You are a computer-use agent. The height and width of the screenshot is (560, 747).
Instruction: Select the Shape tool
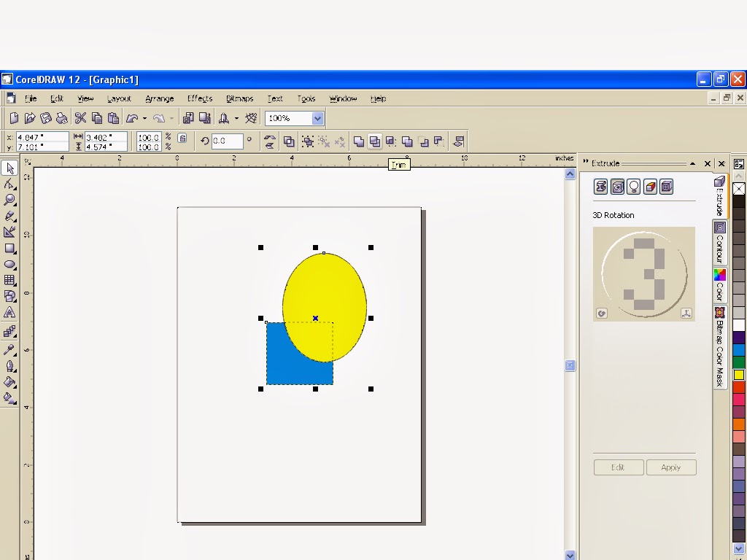coord(9,184)
